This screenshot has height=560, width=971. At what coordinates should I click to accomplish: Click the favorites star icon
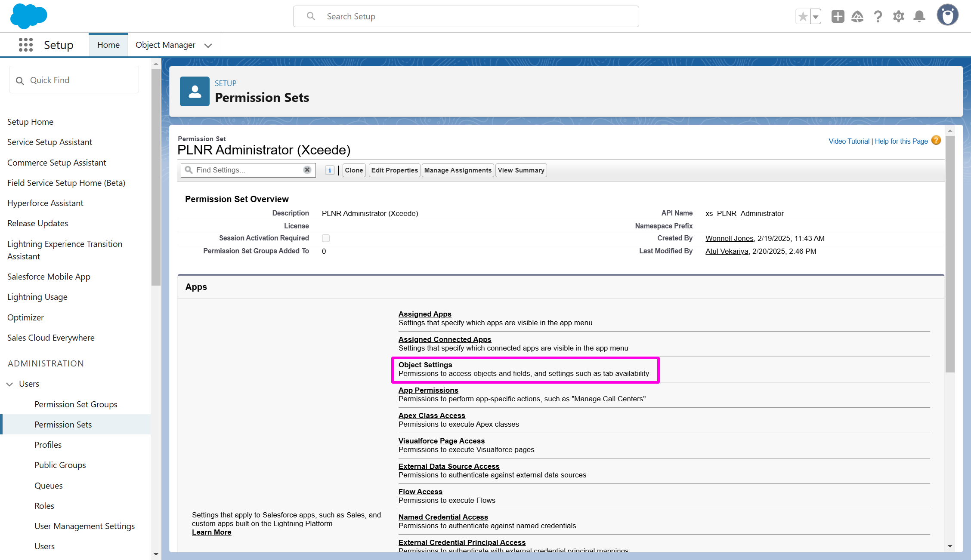tap(802, 17)
